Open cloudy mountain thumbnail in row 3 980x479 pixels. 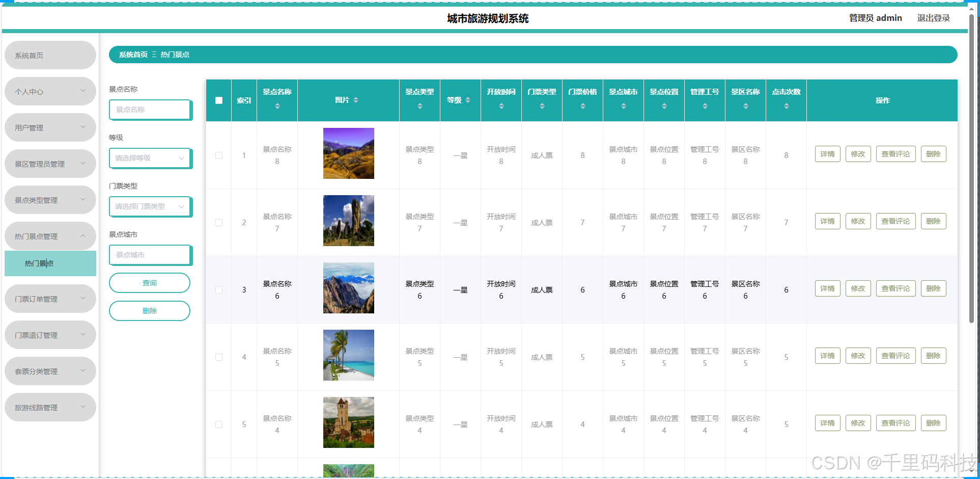click(349, 288)
